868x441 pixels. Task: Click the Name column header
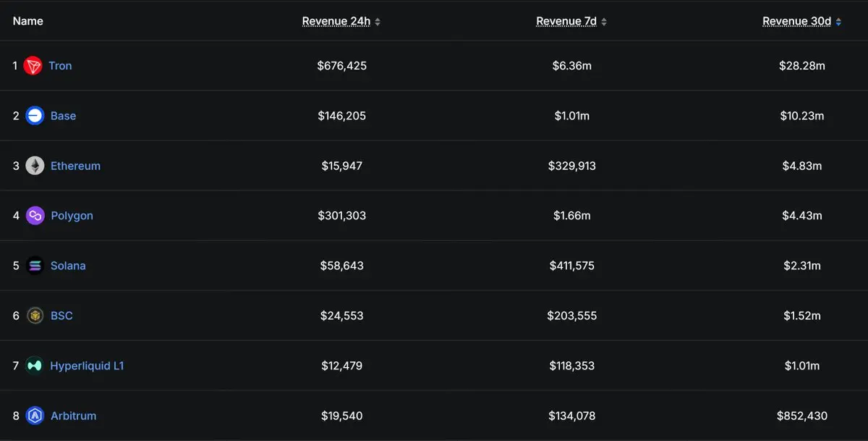28,21
